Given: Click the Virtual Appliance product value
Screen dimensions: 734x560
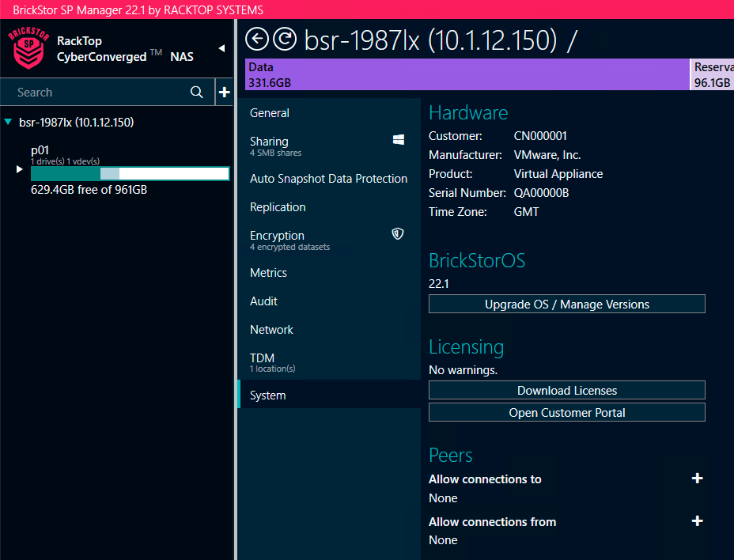Looking at the screenshot, I should [558, 174].
